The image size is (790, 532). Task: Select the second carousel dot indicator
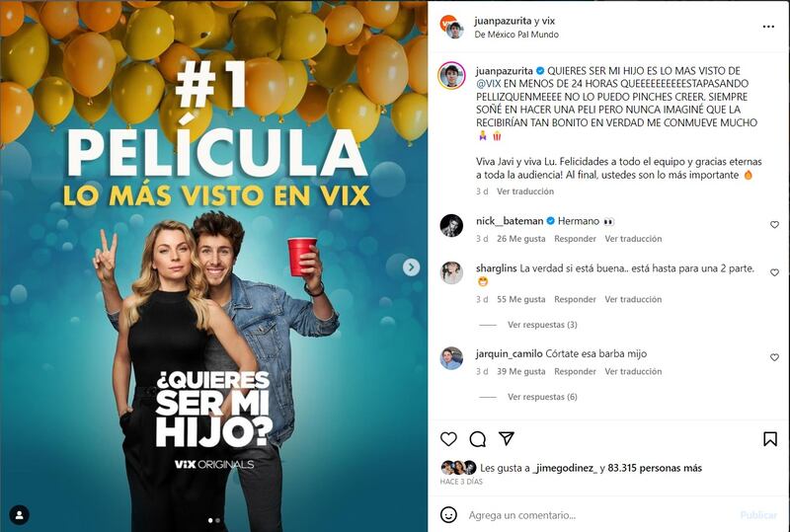pyautogui.click(x=217, y=520)
